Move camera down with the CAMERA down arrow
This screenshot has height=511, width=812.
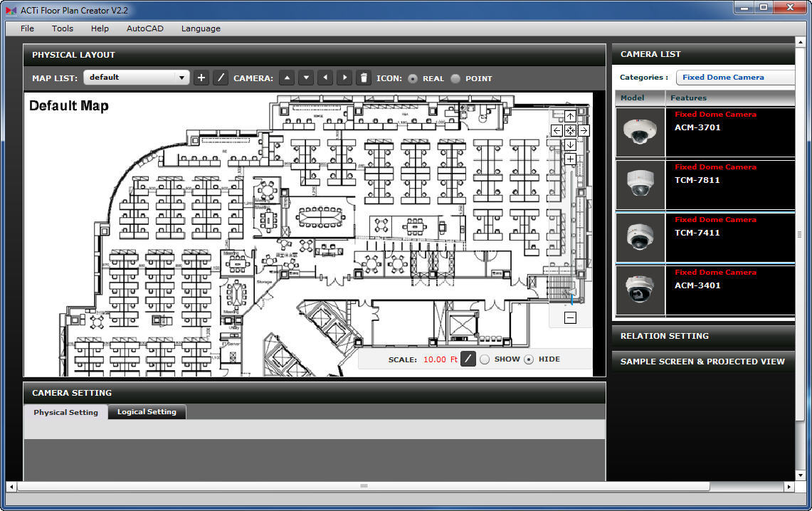306,78
